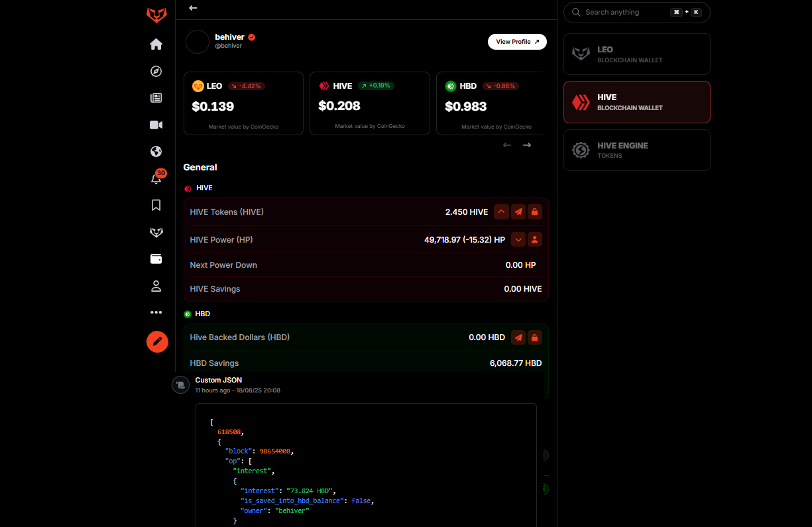Click the Hive Backed Dollars (HBD) label

point(240,337)
